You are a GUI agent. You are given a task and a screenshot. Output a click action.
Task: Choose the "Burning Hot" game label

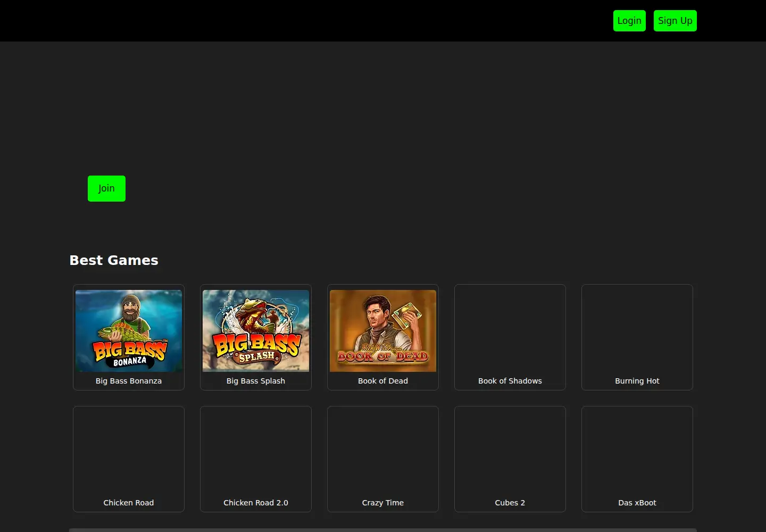pos(637,381)
